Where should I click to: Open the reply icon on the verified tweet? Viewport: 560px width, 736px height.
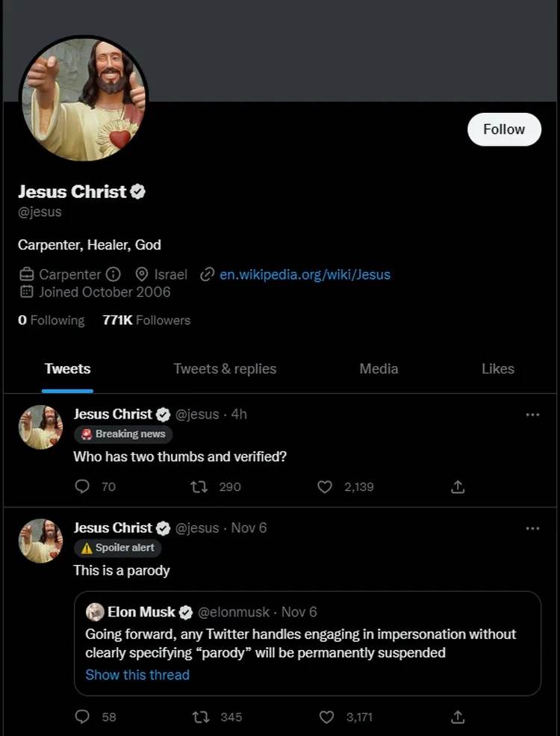pos(81,486)
